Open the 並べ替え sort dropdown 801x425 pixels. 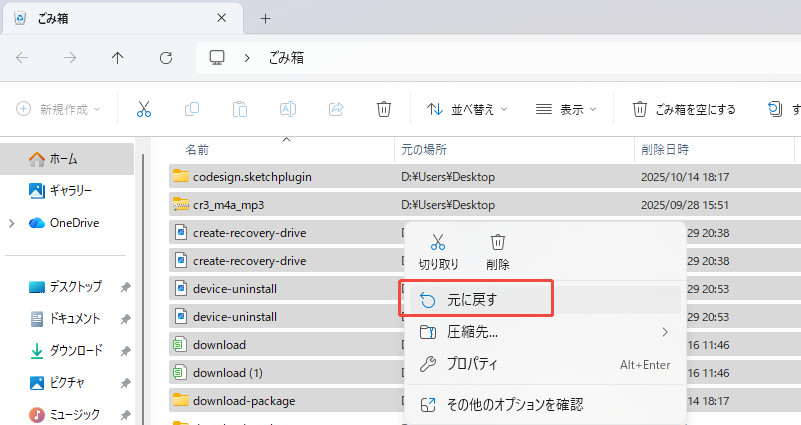point(467,110)
